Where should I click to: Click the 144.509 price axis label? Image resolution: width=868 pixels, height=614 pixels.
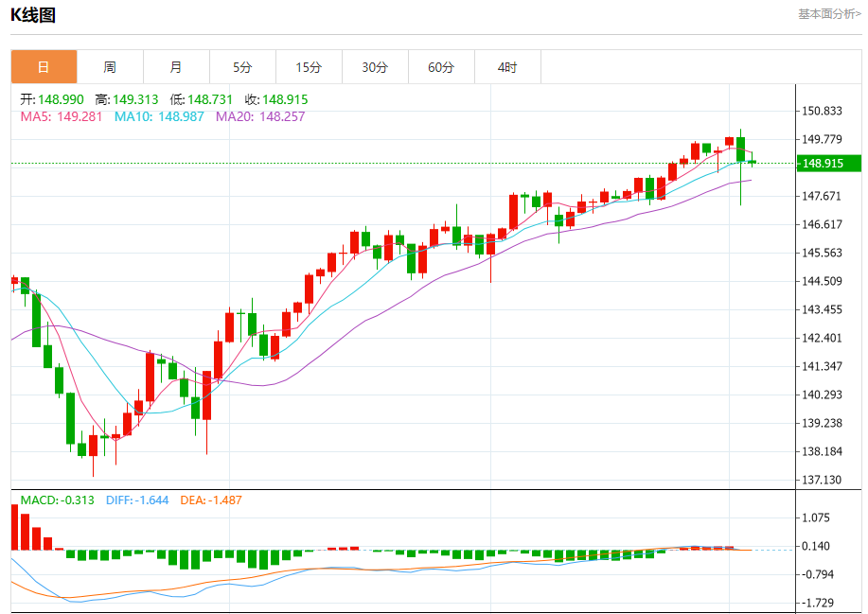click(x=822, y=281)
